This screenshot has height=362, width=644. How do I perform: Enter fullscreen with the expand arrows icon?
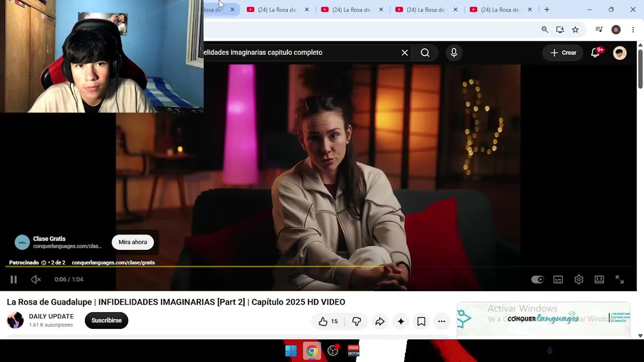(x=620, y=280)
